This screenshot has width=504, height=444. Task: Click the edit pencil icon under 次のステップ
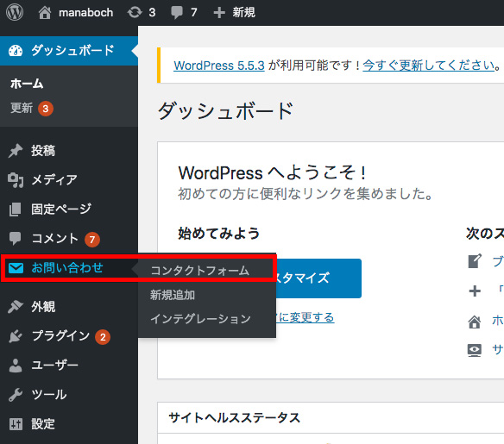pyautogui.click(x=475, y=261)
